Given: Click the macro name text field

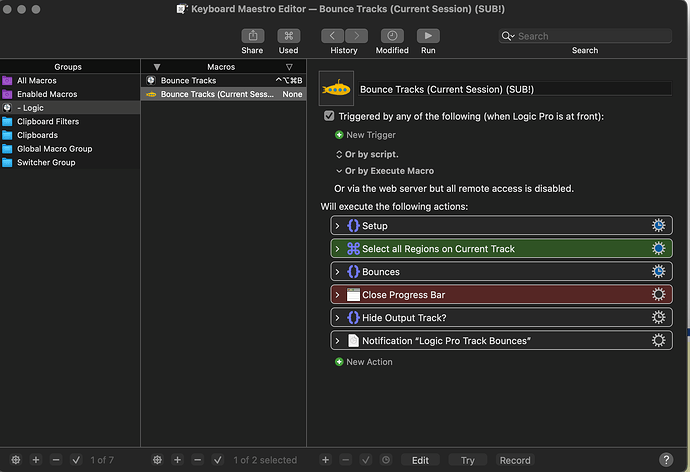Looking at the screenshot, I should point(515,89).
